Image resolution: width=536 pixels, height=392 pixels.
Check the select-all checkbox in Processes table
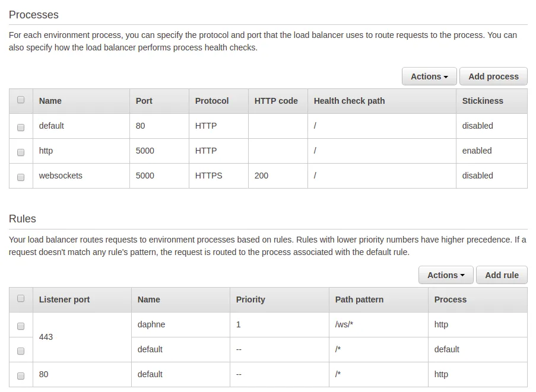21,100
